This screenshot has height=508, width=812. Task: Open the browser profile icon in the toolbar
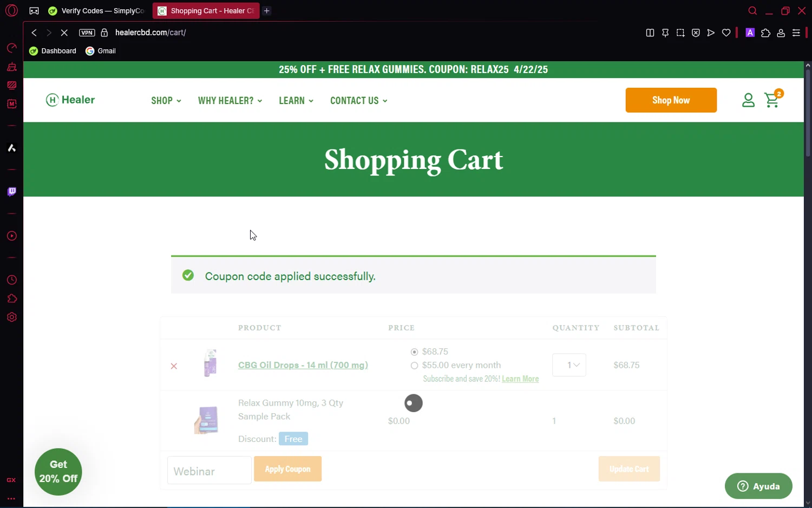pos(781,33)
